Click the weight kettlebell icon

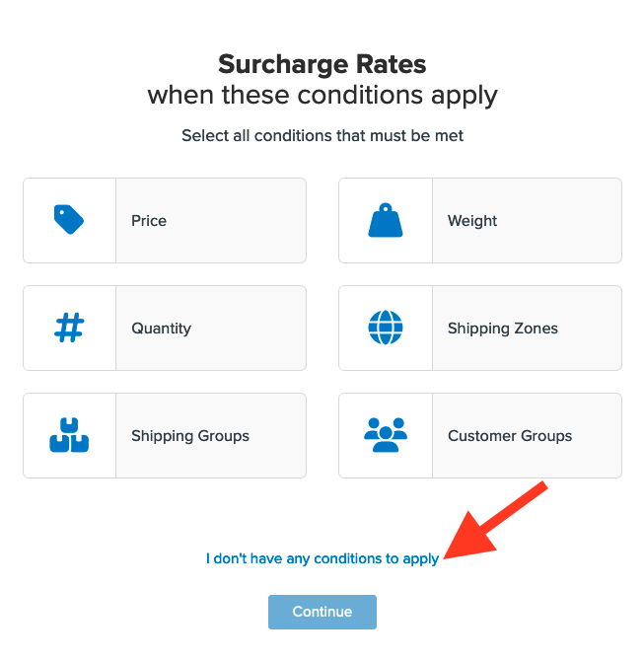coord(386,220)
